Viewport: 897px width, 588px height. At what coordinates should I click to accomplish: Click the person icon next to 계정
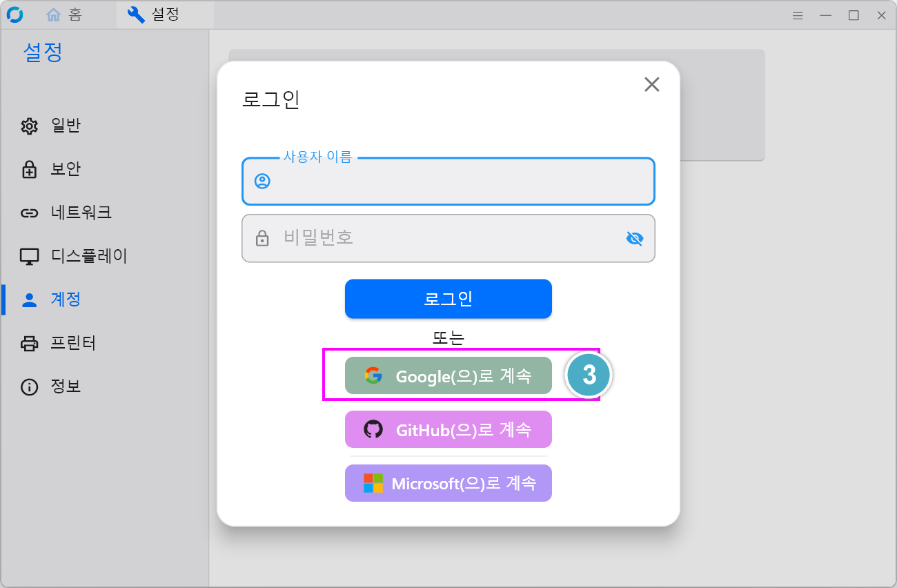29,300
